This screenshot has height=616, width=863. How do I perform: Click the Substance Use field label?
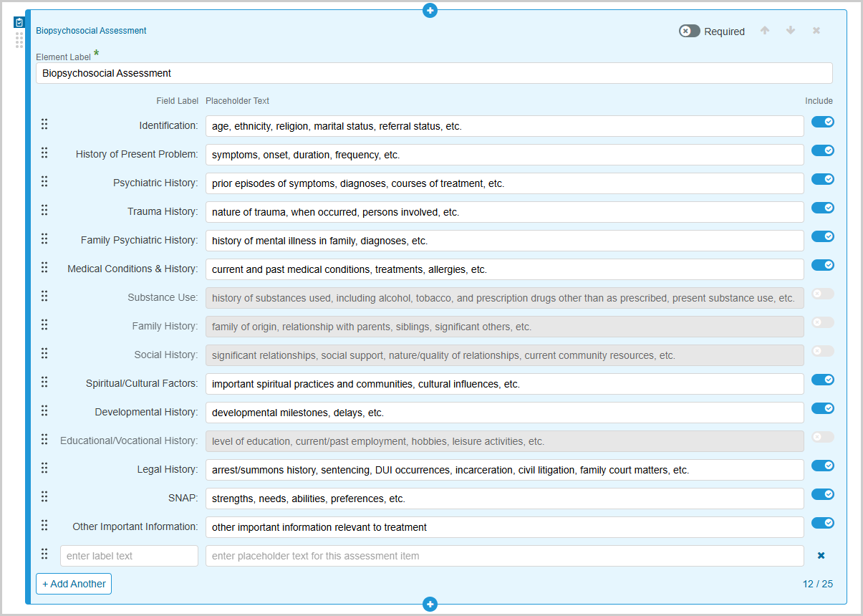click(x=163, y=297)
